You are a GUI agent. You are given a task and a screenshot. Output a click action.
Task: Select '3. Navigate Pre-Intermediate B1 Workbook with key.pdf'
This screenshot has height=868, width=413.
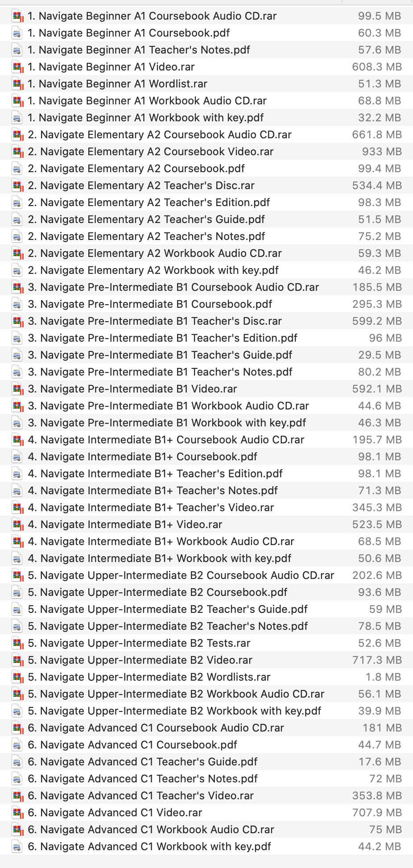coord(167,423)
